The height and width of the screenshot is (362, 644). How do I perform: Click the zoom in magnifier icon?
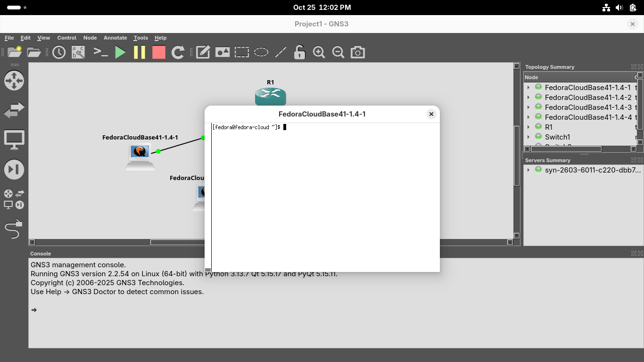click(319, 52)
